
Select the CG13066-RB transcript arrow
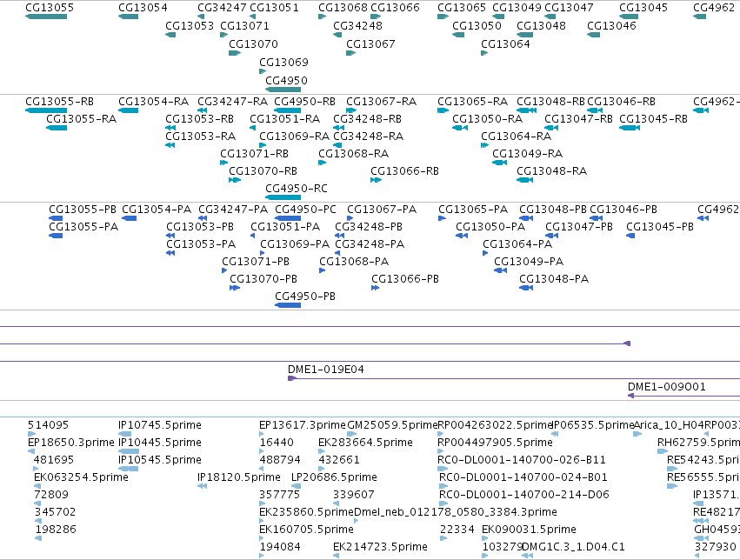pos(377,180)
